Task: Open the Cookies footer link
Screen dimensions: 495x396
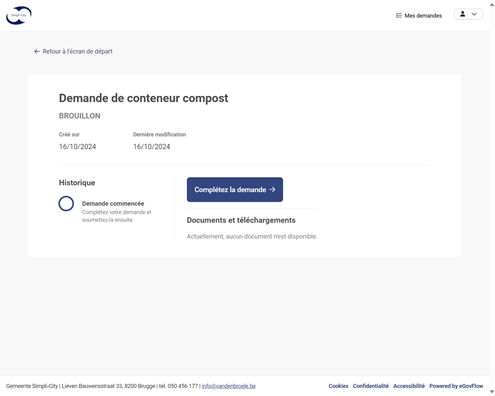Action: click(x=338, y=386)
